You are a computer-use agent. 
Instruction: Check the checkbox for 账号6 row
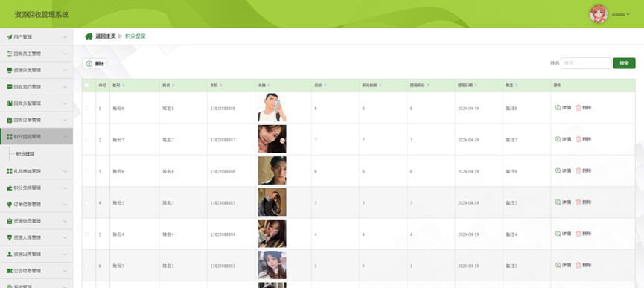point(86,171)
